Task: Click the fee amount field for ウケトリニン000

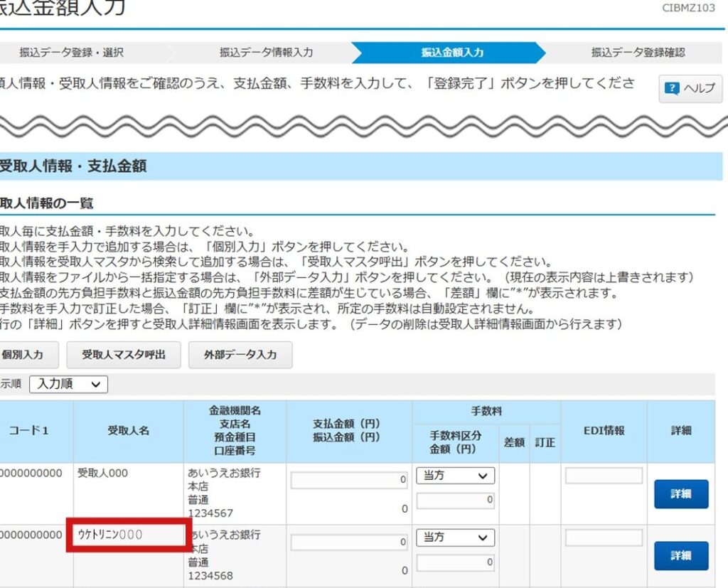Action: pyautogui.click(x=455, y=562)
